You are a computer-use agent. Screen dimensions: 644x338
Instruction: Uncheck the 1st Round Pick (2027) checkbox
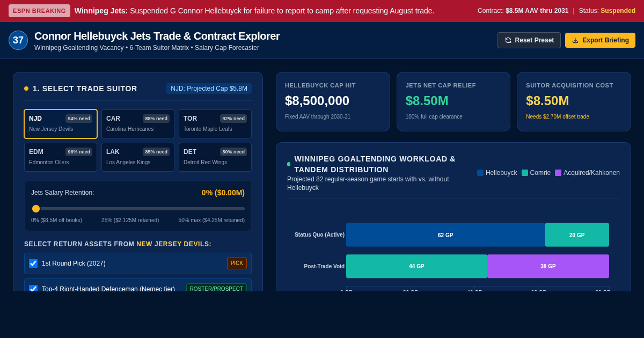(x=33, y=263)
